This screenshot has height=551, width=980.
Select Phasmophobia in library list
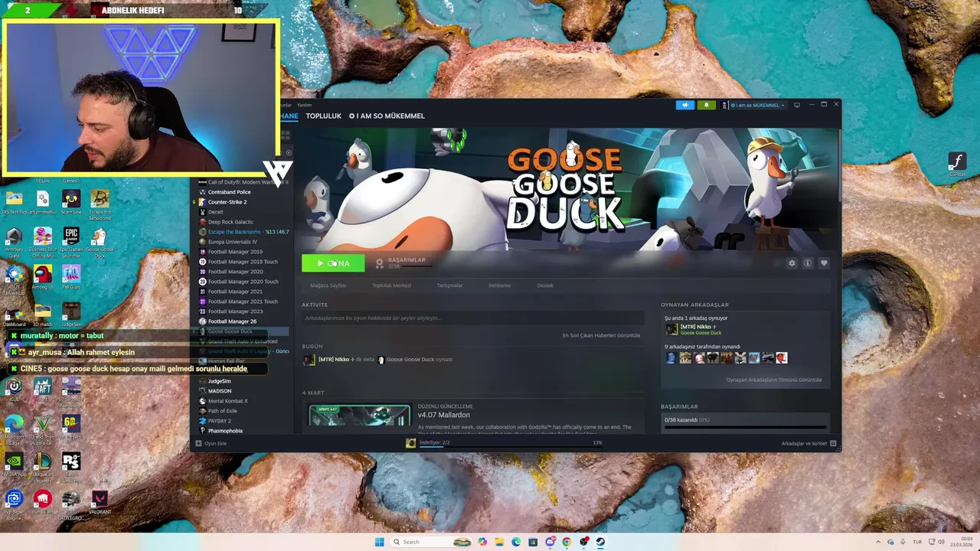tap(225, 431)
